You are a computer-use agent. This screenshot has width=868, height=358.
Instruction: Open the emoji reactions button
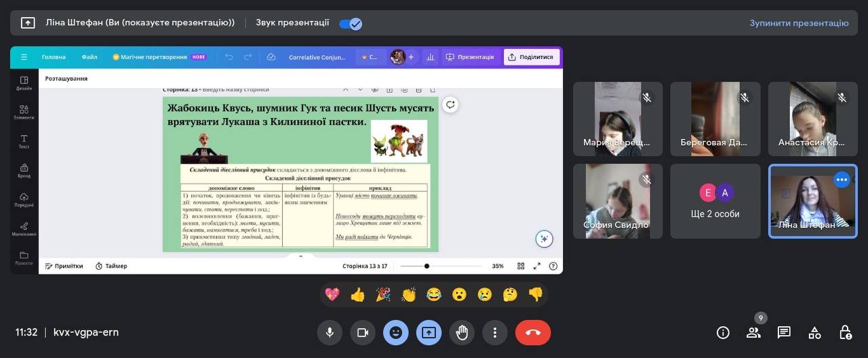tap(395, 332)
